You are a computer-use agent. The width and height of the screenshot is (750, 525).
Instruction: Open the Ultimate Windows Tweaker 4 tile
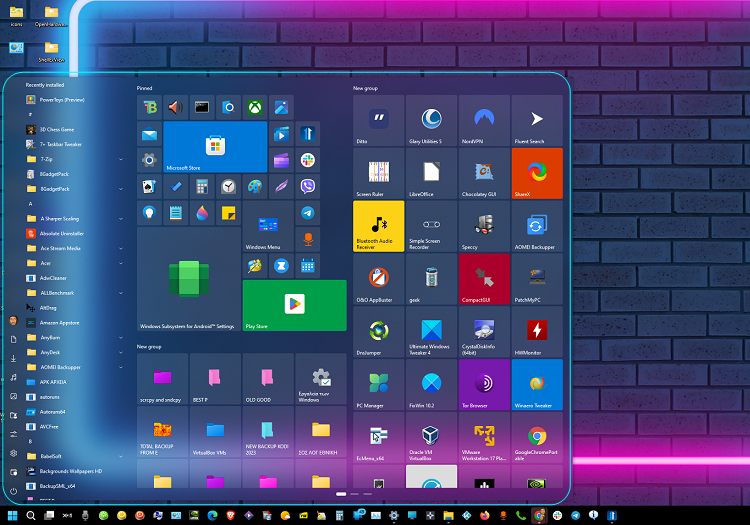click(431, 332)
